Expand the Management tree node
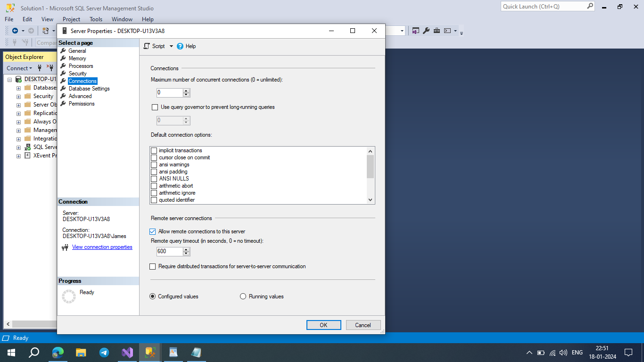Screen dimensions: 644x362 tap(18, 131)
